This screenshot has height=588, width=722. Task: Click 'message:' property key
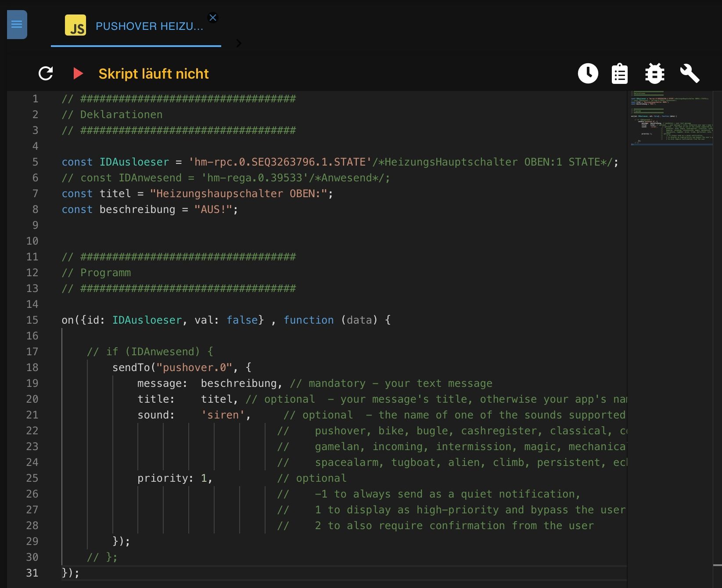(162, 383)
